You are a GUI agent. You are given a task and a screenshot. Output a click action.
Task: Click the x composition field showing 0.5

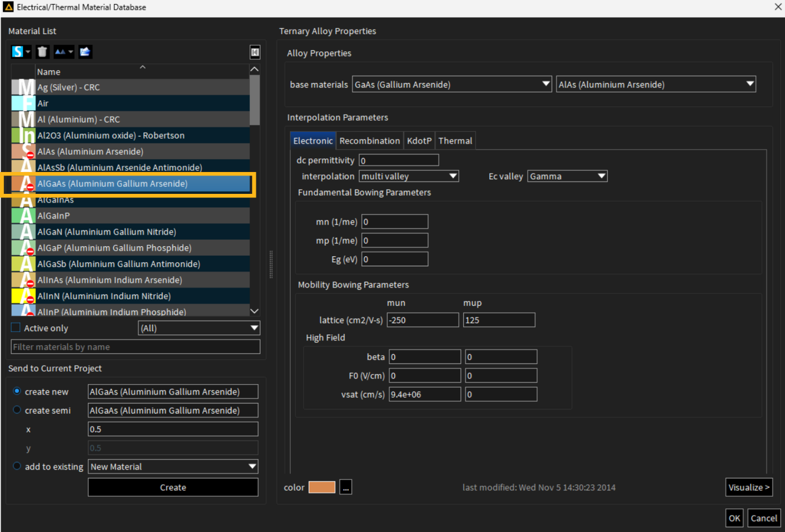click(x=173, y=429)
